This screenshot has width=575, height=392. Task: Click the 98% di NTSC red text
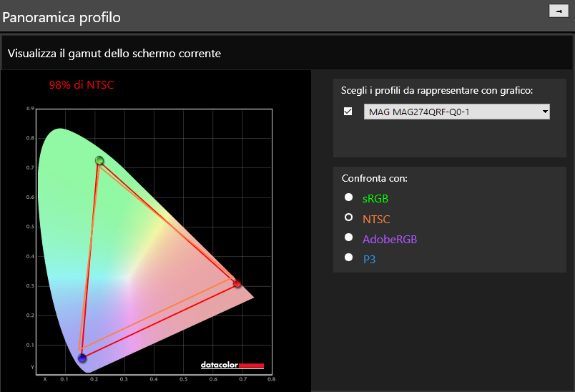pyautogui.click(x=82, y=85)
